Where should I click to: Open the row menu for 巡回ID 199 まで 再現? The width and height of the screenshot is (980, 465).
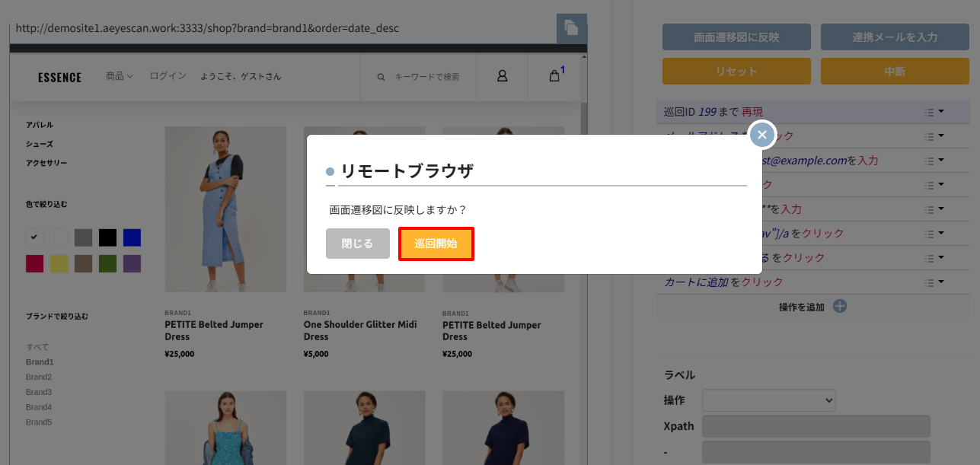934,112
